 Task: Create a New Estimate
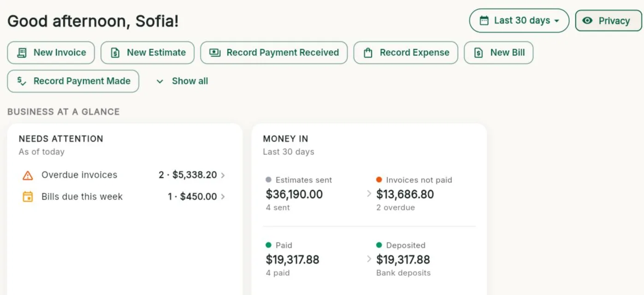[x=148, y=53]
